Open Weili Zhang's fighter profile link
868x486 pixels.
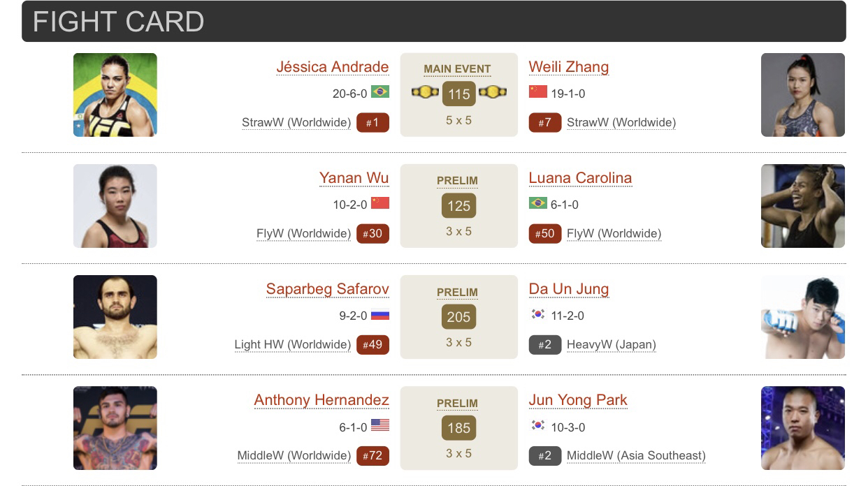568,67
